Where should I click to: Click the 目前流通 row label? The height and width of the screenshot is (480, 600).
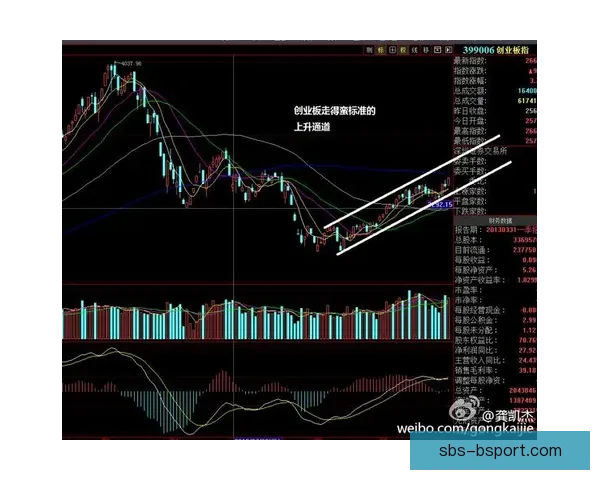[x=471, y=250]
